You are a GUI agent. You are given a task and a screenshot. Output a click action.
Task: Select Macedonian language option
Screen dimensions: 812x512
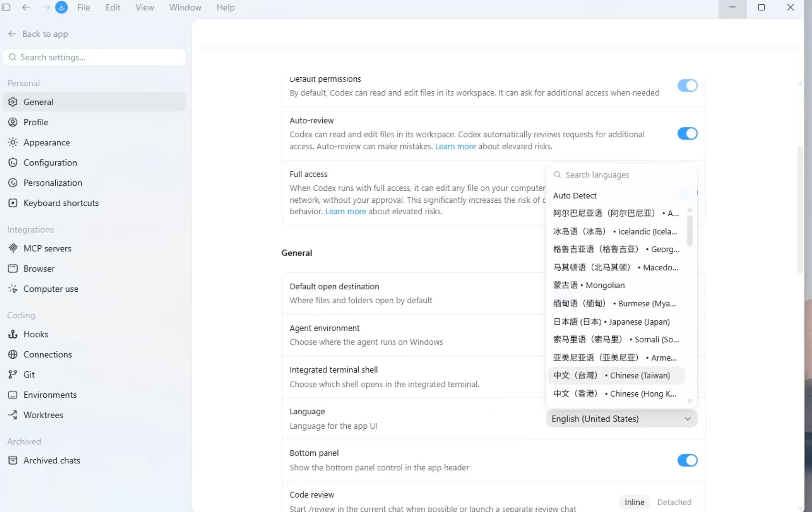tap(616, 268)
